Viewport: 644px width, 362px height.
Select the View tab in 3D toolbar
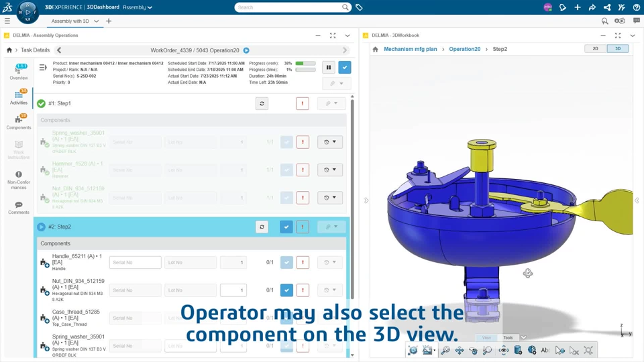click(486, 338)
